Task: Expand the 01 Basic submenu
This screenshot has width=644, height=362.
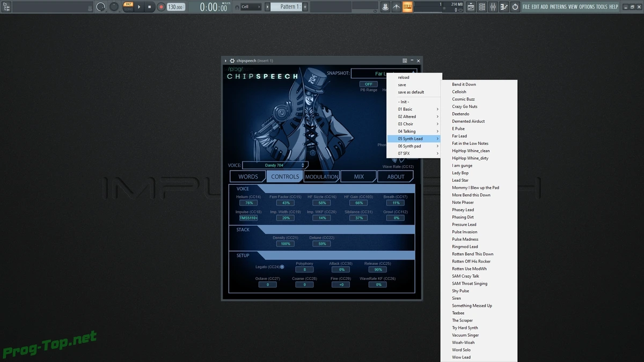Action: point(414,109)
